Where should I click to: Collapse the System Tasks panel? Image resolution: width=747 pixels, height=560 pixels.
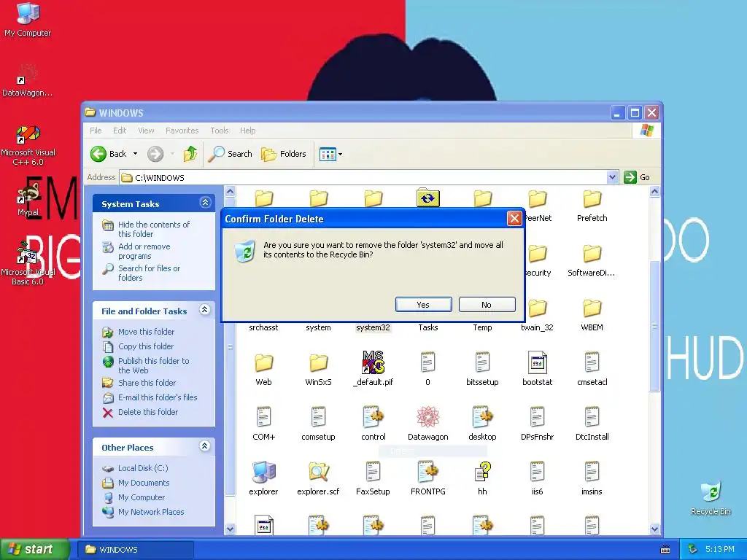tap(205, 203)
